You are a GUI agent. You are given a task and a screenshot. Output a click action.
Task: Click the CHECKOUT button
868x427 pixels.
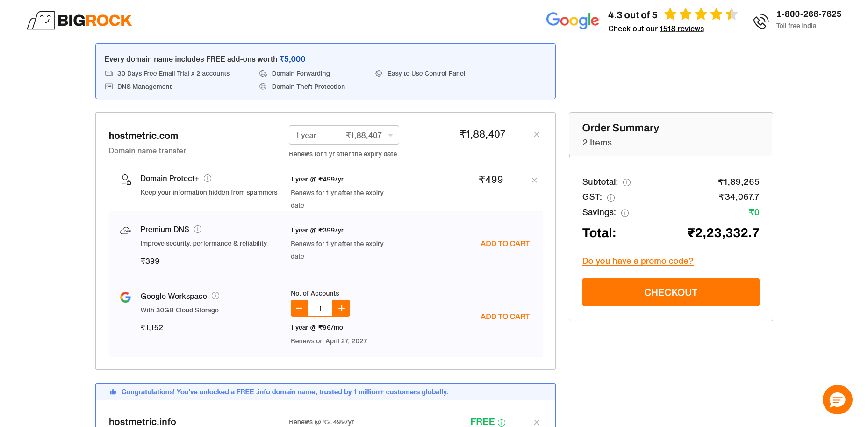[671, 292]
